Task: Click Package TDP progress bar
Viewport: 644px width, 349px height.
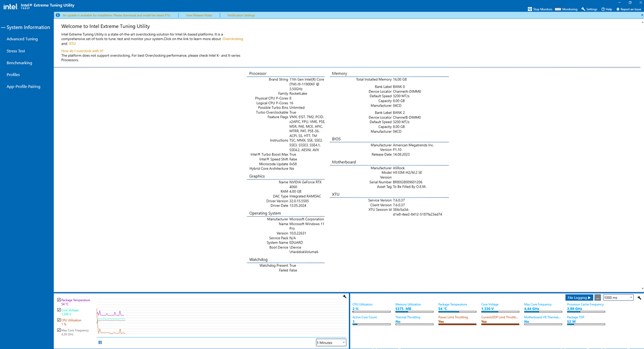Action: [586, 325]
